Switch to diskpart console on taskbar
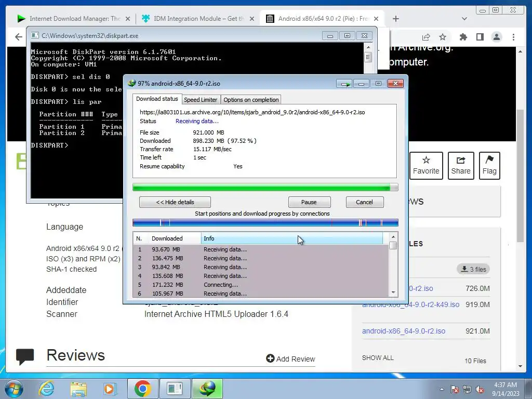 click(x=175, y=389)
